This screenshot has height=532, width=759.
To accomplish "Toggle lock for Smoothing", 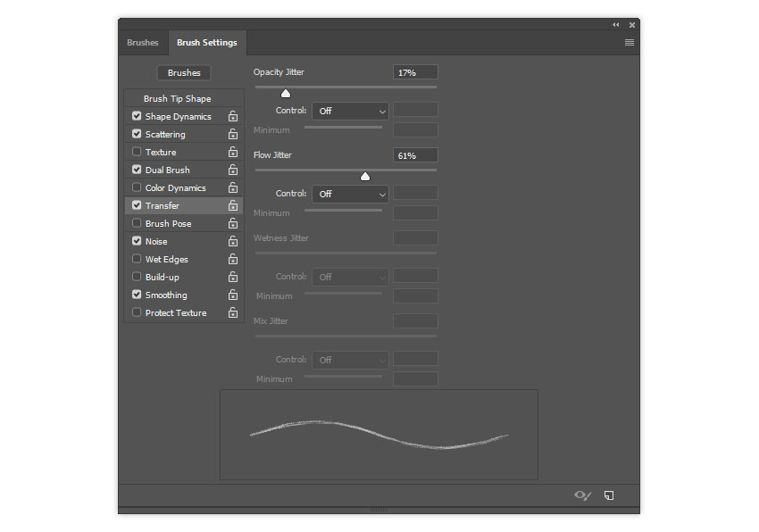I will click(x=233, y=295).
